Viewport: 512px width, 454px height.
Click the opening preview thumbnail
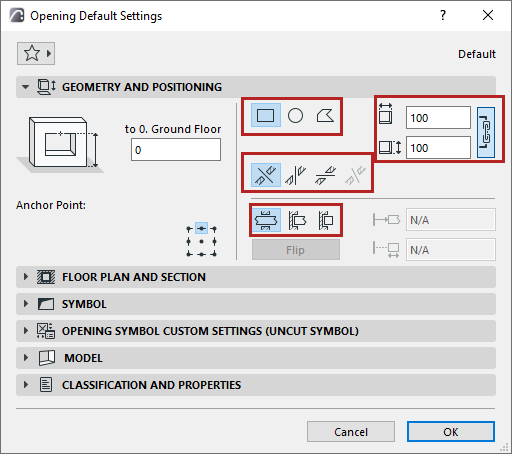pyautogui.click(x=60, y=144)
